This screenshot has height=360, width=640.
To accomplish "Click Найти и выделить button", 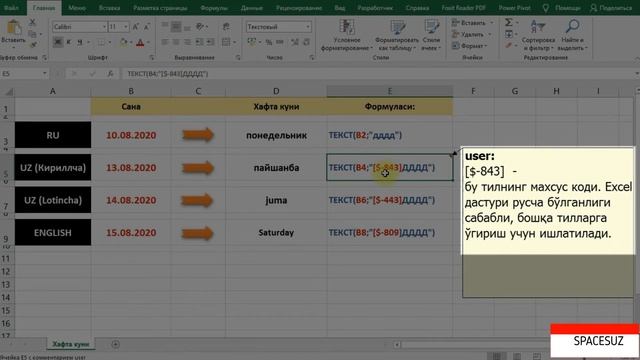I will (x=572, y=36).
